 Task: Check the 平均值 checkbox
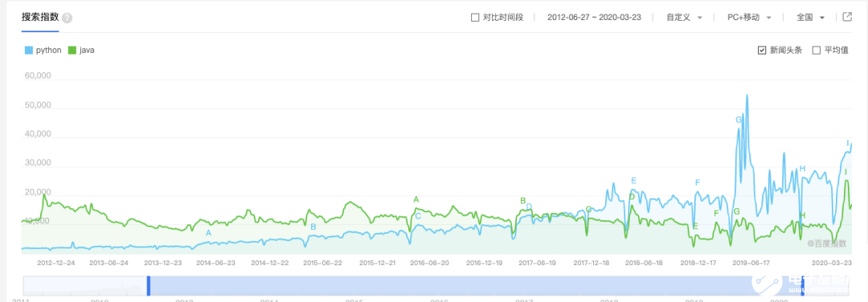click(x=816, y=51)
